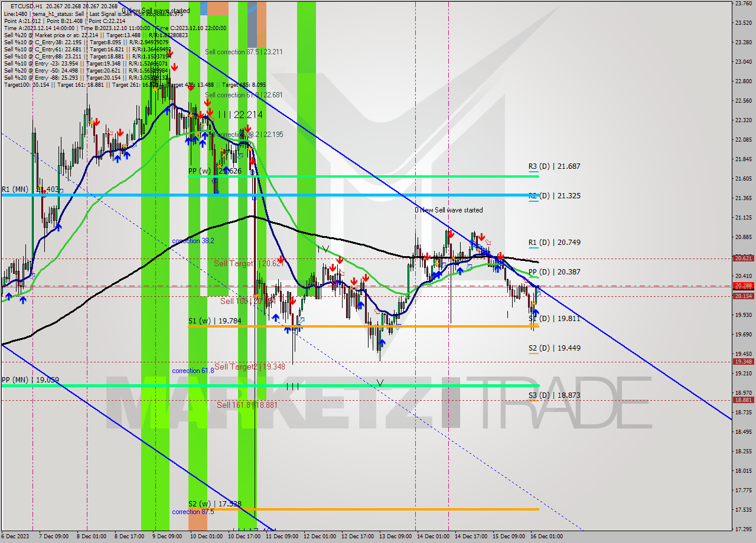The image size is (756, 543).
Task: Click the 'C_Entry38: 22.195' sell row
Action: click(x=86, y=42)
